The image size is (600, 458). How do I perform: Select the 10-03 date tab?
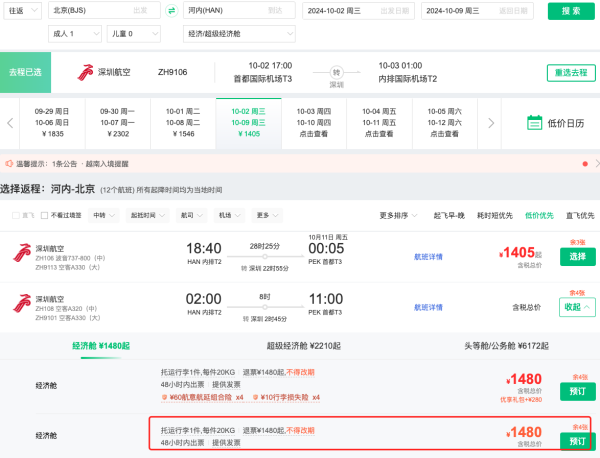[x=314, y=123]
